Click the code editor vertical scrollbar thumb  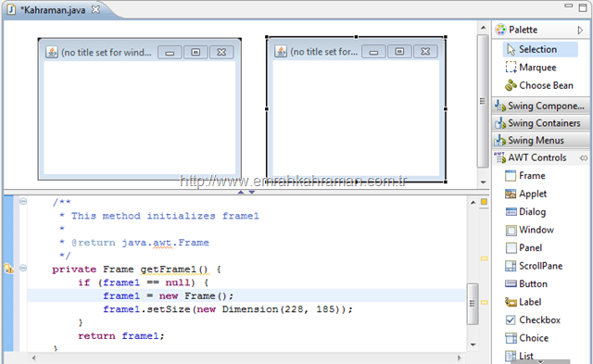coord(473,304)
